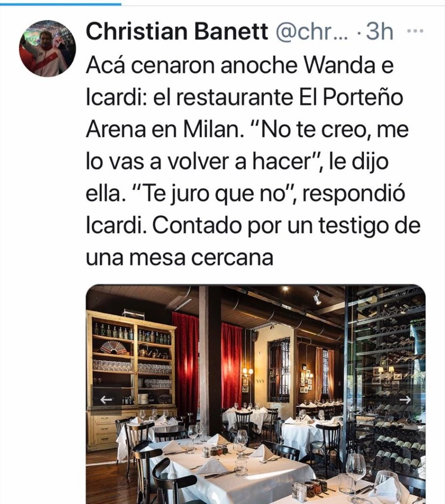Click the Christian Banett display name
This screenshot has height=504, width=445.
177,32
